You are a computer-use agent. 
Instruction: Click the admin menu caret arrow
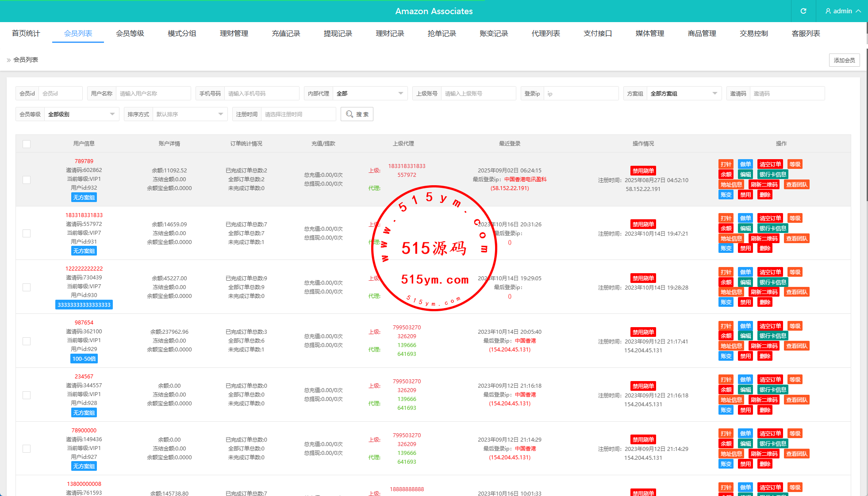(858, 11)
